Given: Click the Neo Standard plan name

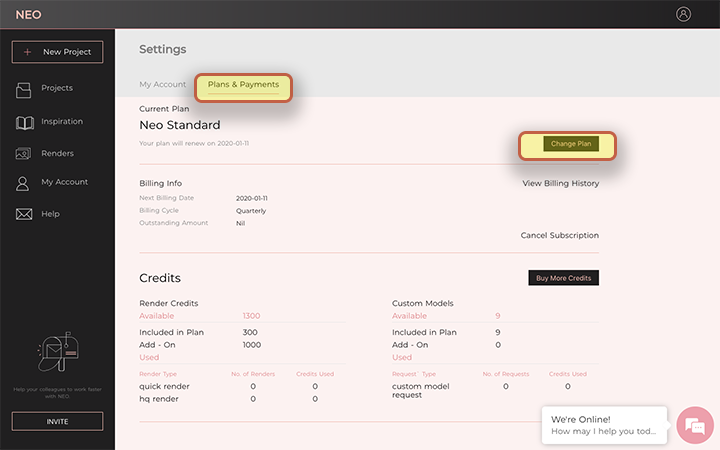Looking at the screenshot, I should [x=180, y=125].
